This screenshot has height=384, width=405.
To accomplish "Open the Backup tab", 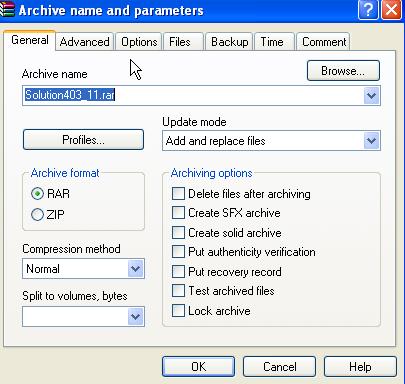I will tap(229, 42).
